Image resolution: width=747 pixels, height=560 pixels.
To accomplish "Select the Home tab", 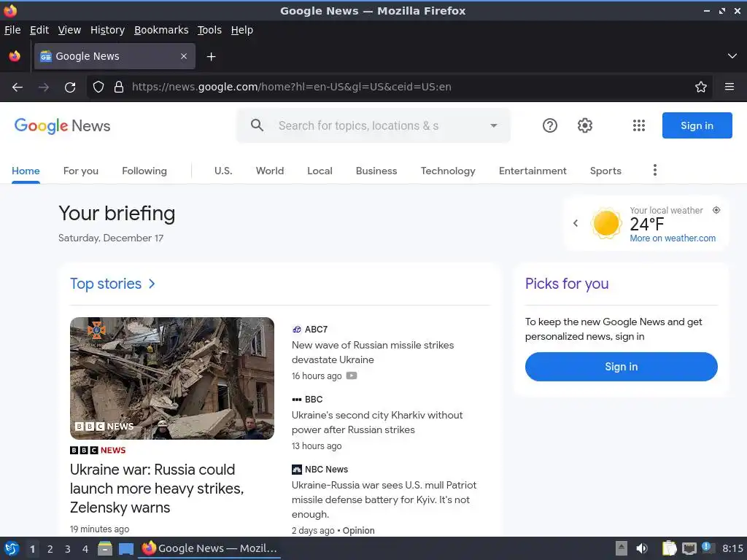I will 26,171.
